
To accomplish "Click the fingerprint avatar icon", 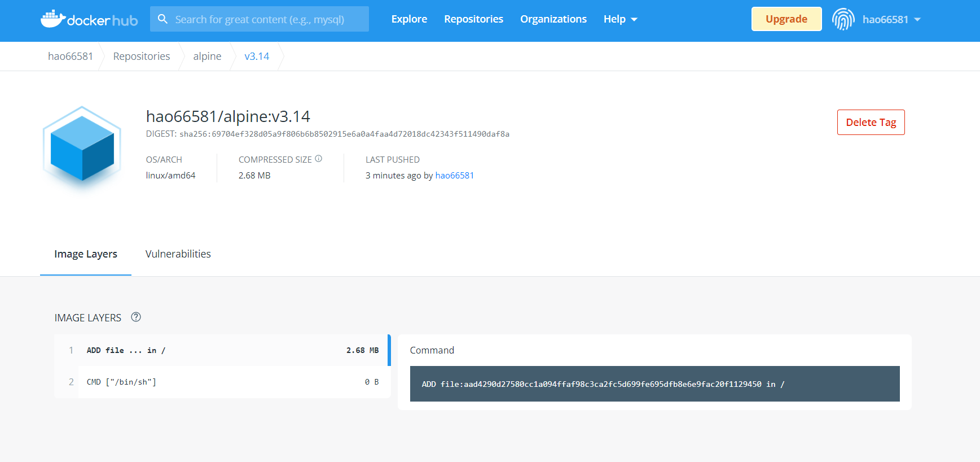I will pyautogui.click(x=843, y=19).
